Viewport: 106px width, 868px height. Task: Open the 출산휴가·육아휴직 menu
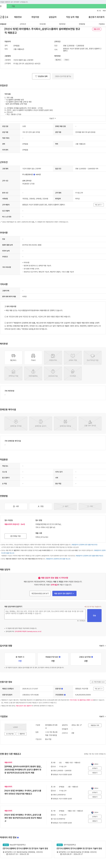coord(97,17)
